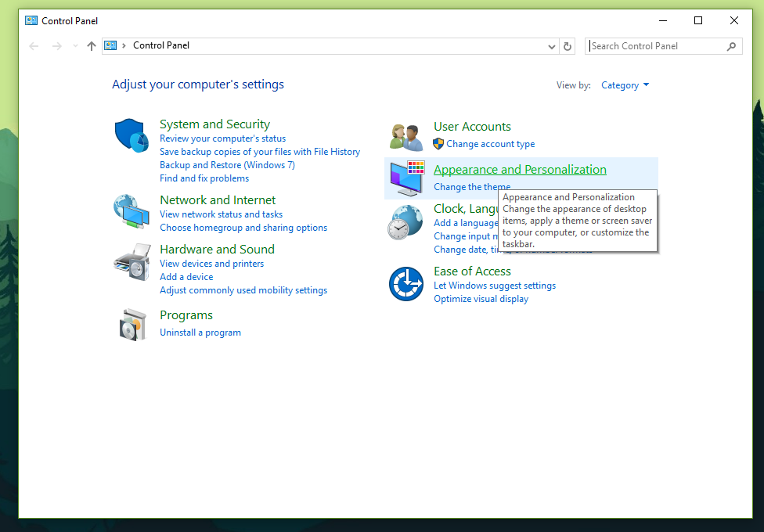Click the Add a device link
764x532 pixels.
tap(186, 277)
